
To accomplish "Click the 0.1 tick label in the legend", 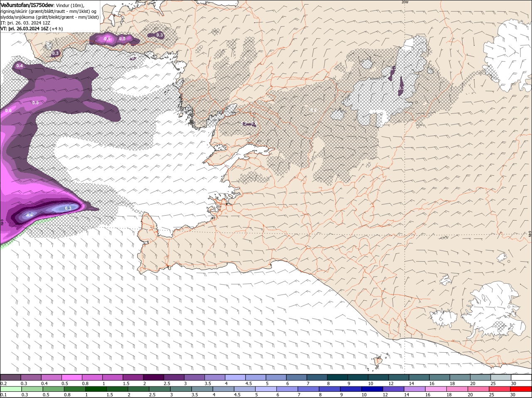I will coord(3,395).
